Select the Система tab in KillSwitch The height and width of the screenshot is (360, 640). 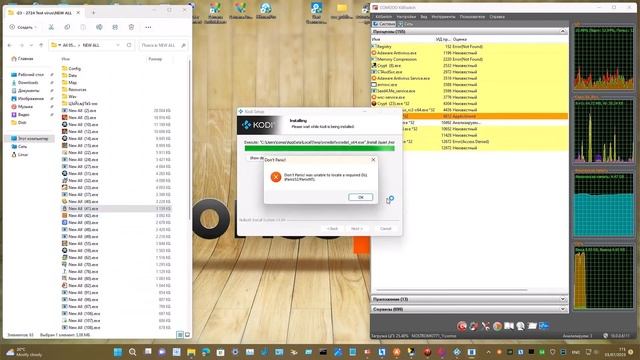(x=384, y=24)
